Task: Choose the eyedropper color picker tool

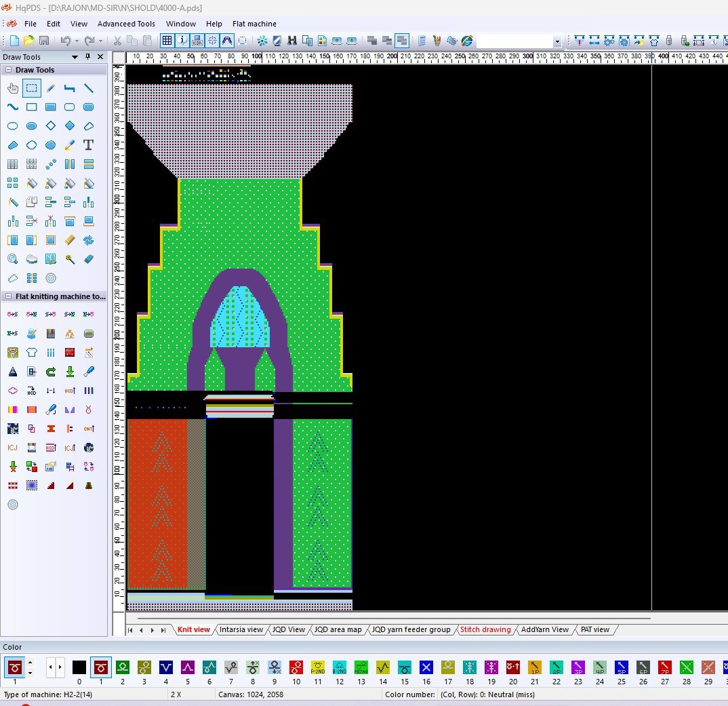Action: (69, 145)
